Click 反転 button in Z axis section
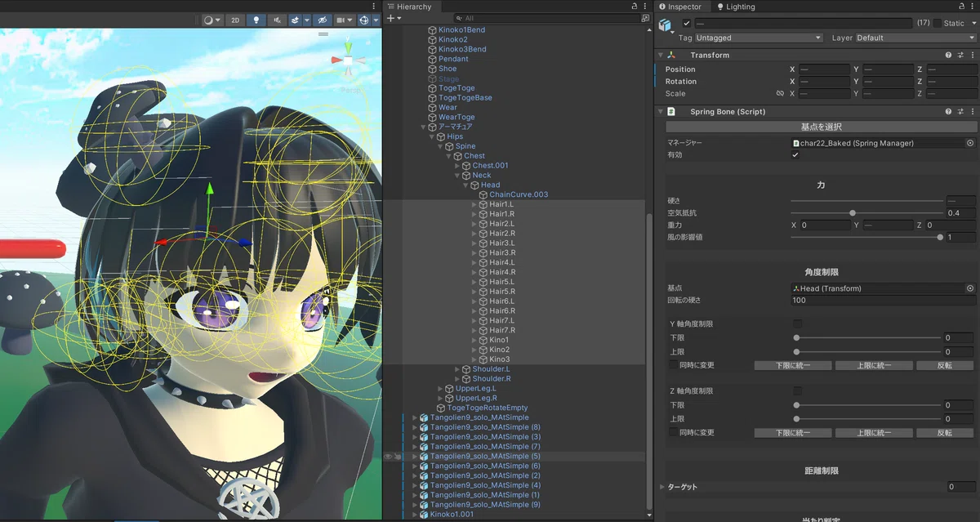 [945, 432]
